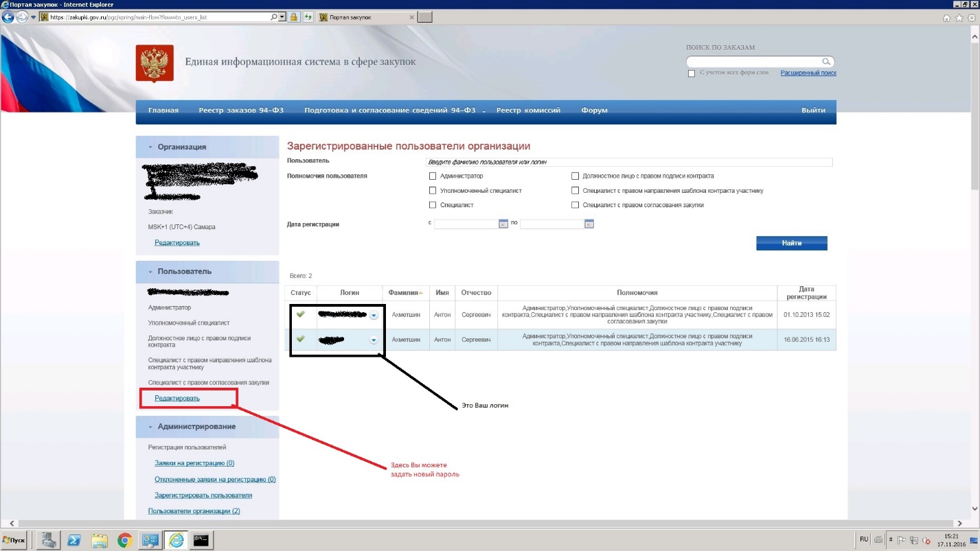Open calendar picker for registration start date

point(503,224)
